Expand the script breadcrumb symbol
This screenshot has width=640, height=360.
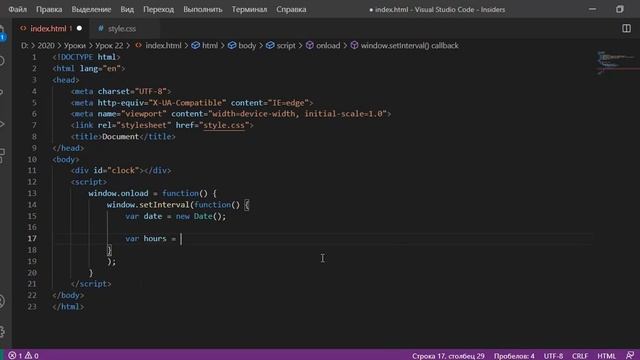pyautogui.click(x=286, y=46)
